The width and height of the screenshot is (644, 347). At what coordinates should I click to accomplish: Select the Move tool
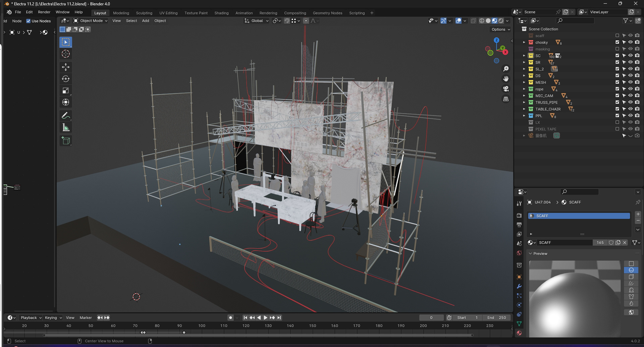[x=66, y=67]
